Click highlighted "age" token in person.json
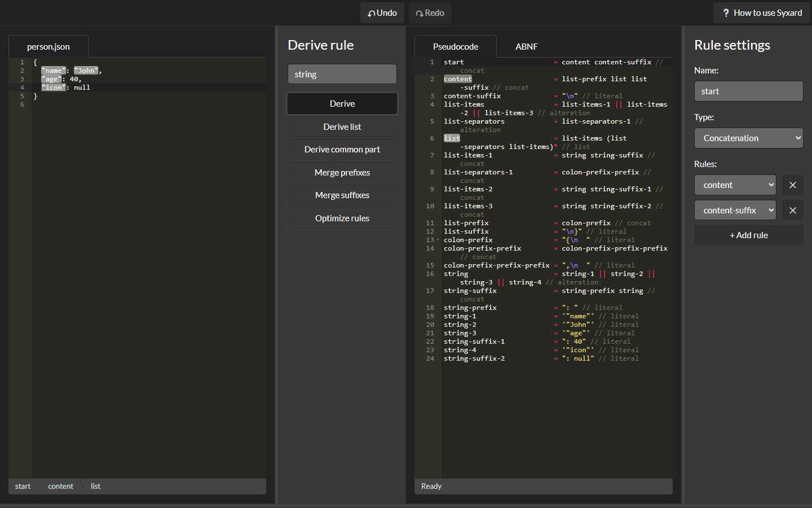The image size is (812, 508). tap(51, 79)
